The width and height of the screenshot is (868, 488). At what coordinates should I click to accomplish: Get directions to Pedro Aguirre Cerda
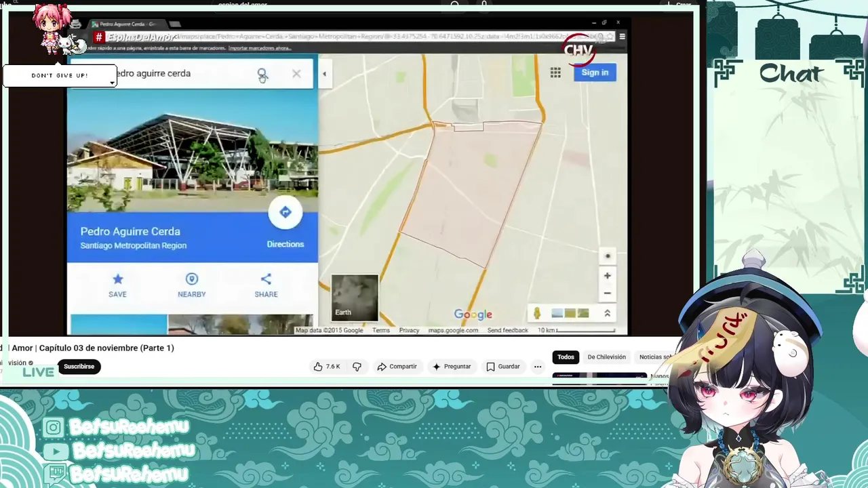[285, 213]
